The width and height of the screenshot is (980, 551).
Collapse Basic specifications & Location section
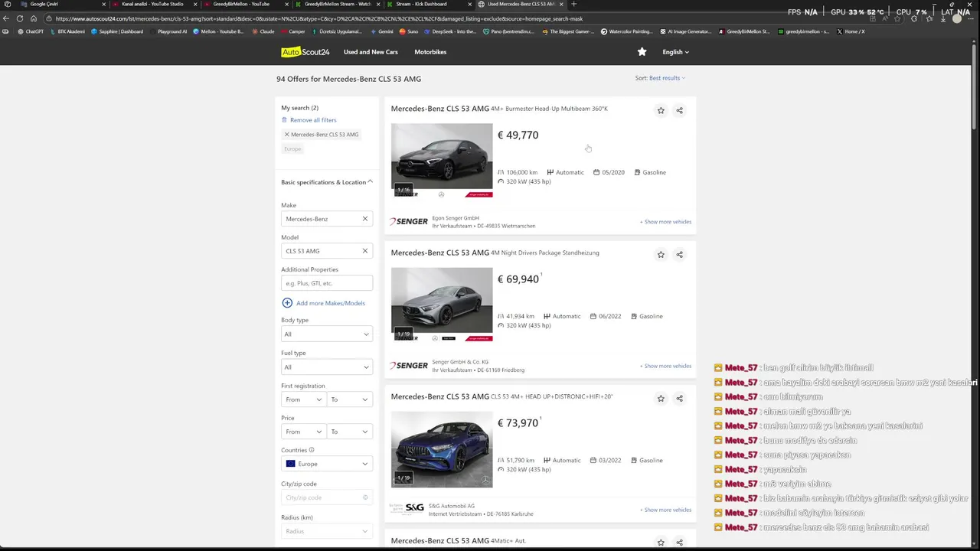(327, 182)
